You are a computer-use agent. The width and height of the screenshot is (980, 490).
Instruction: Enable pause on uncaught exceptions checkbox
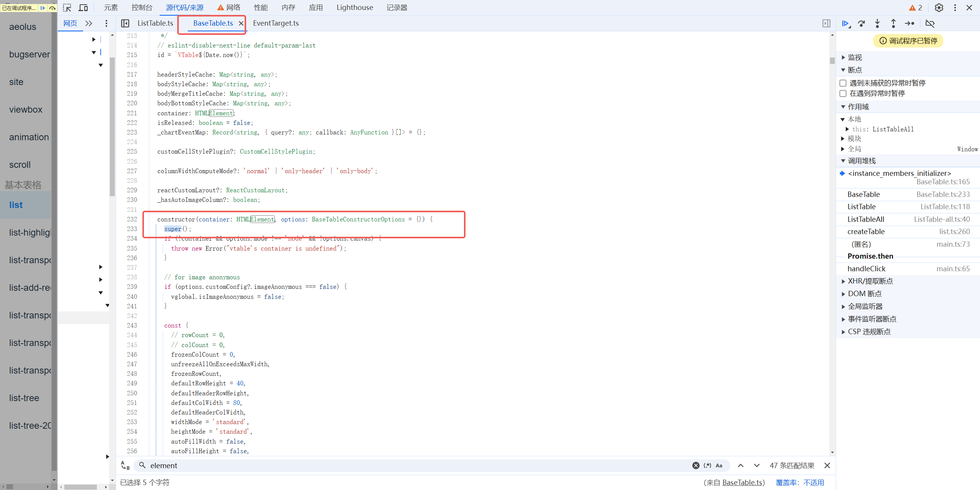click(x=843, y=83)
